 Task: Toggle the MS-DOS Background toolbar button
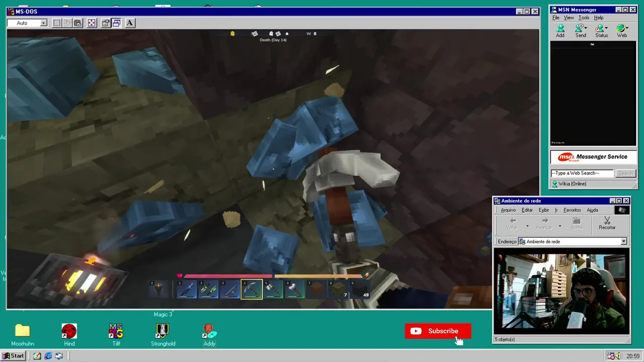click(x=116, y=23)
